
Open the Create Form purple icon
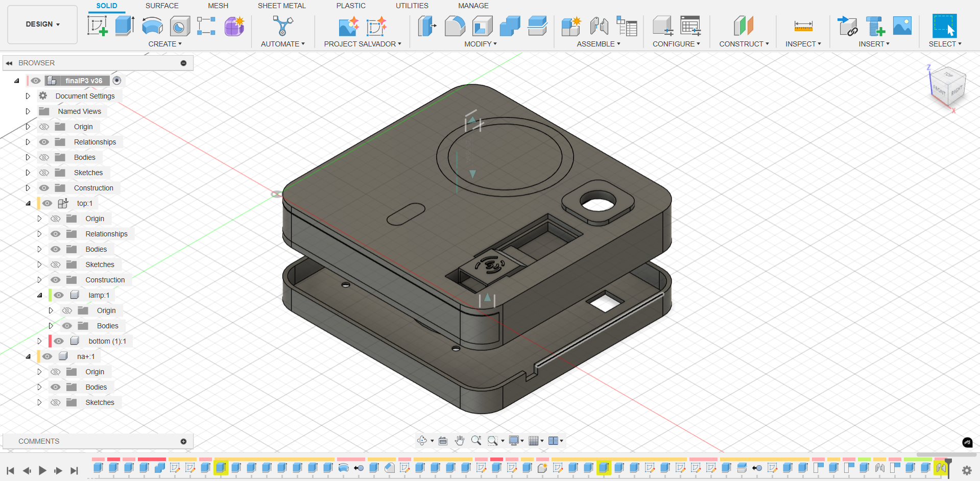pos(234,26)
